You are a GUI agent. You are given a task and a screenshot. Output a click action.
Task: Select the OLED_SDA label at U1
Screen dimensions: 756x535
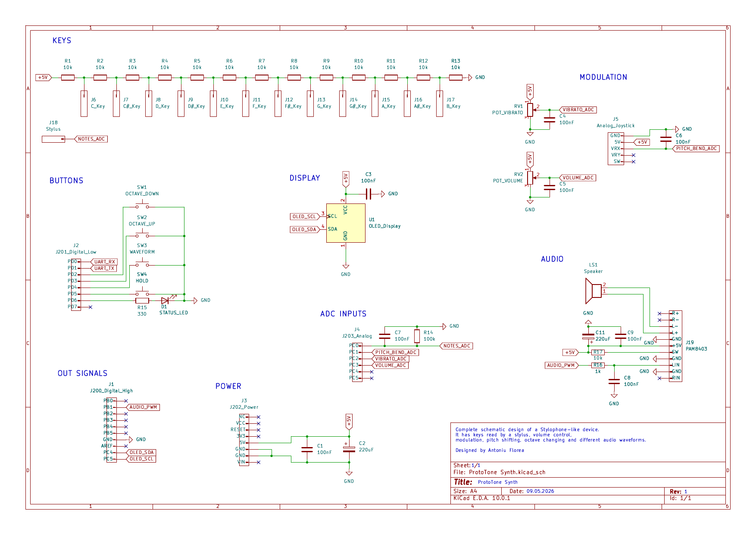[305, 229]
